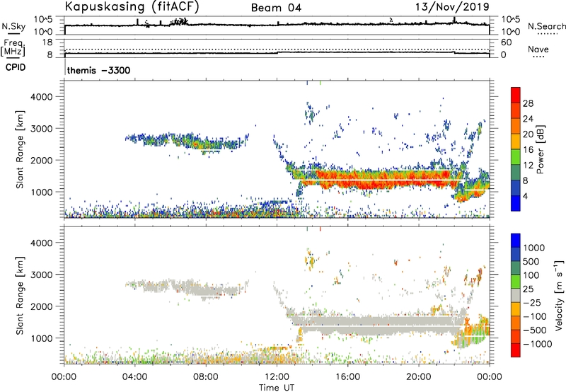Select the 'Time UT' axis title
This screenshot has width=566, height=392.
[277, 388]
